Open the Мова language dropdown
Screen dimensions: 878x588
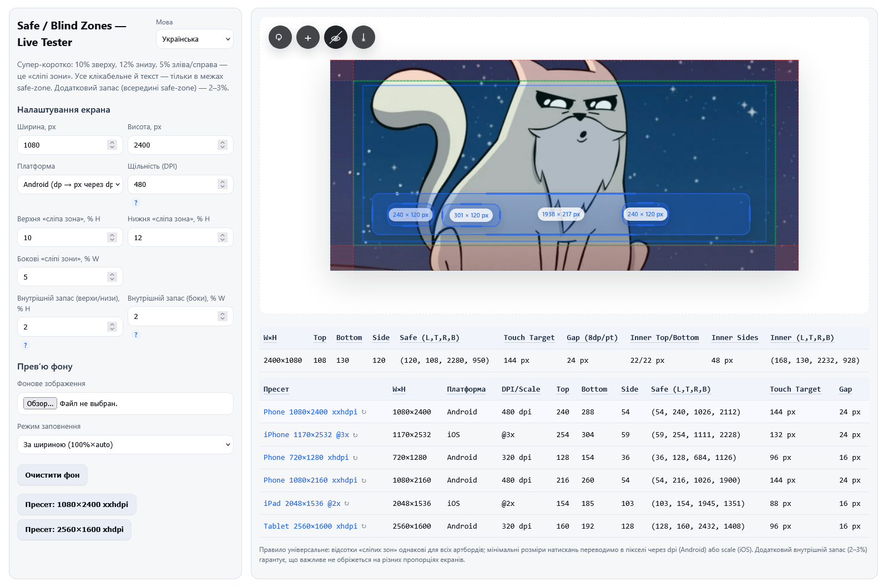194,39
